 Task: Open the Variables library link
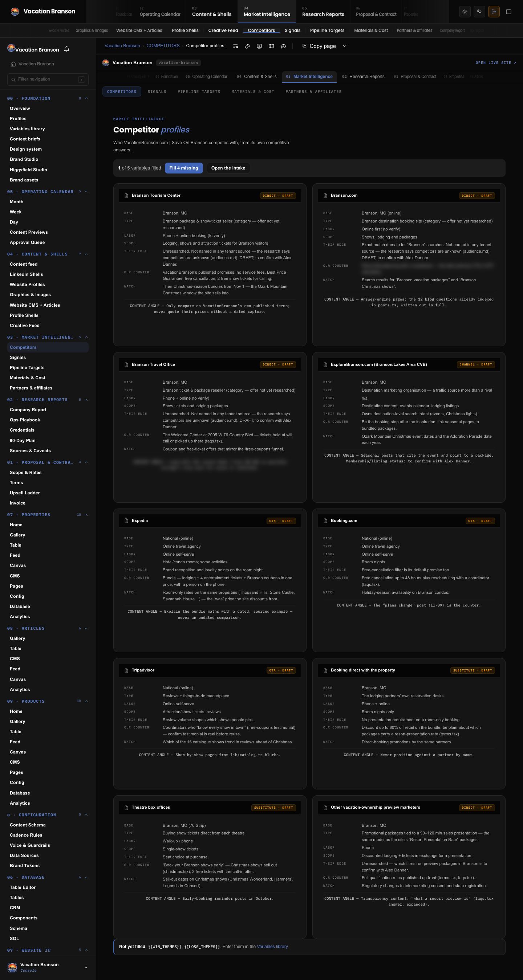click(272, 947)
